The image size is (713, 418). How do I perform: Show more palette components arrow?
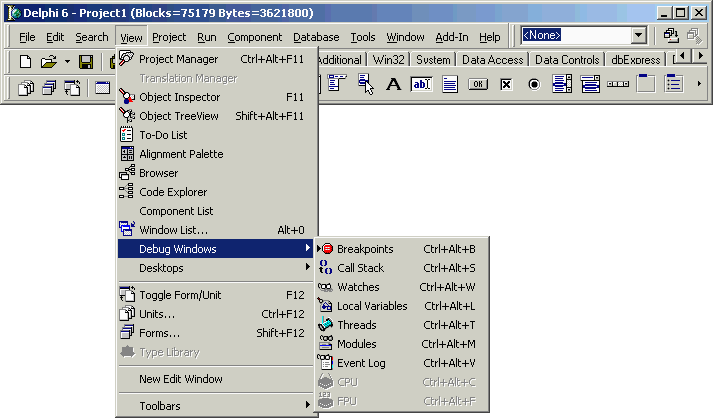coord(699,84)
